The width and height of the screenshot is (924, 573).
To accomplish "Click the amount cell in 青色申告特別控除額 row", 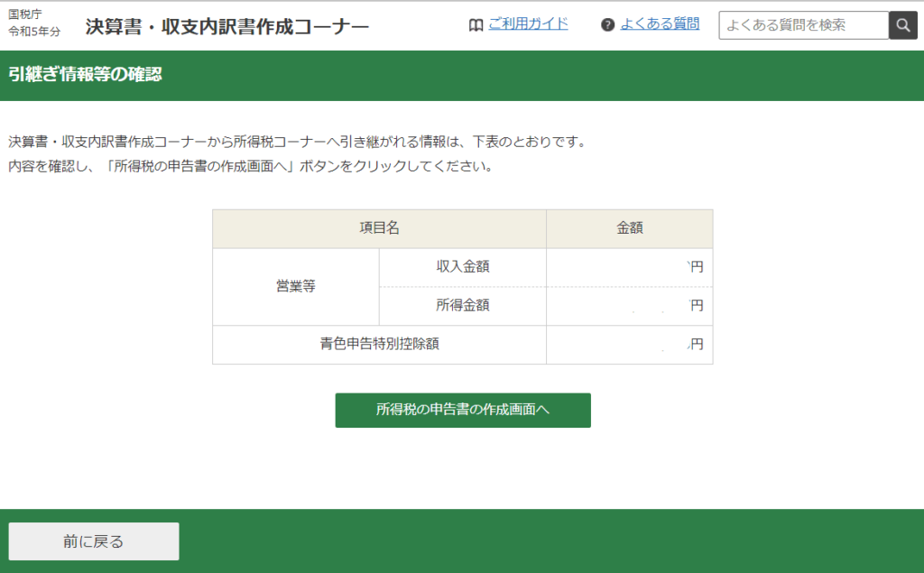I will pos(629,344).
